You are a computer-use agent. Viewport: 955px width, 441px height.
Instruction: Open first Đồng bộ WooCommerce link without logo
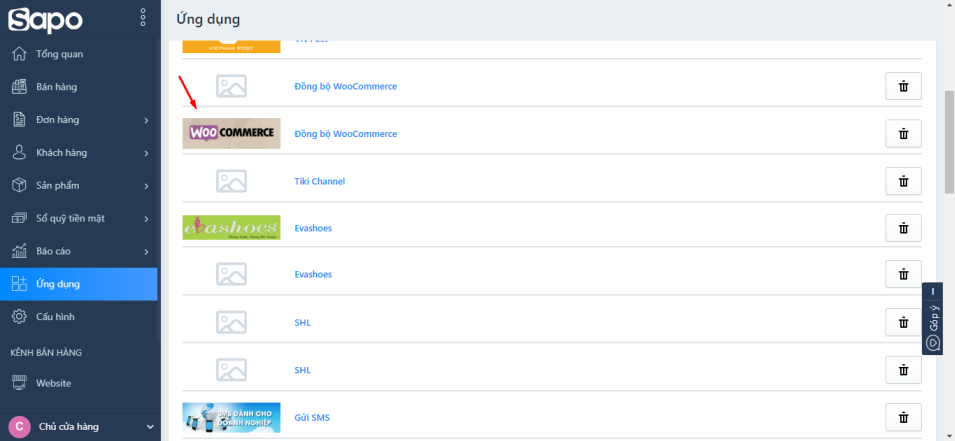pyautogui.click(x=345, y=86)
